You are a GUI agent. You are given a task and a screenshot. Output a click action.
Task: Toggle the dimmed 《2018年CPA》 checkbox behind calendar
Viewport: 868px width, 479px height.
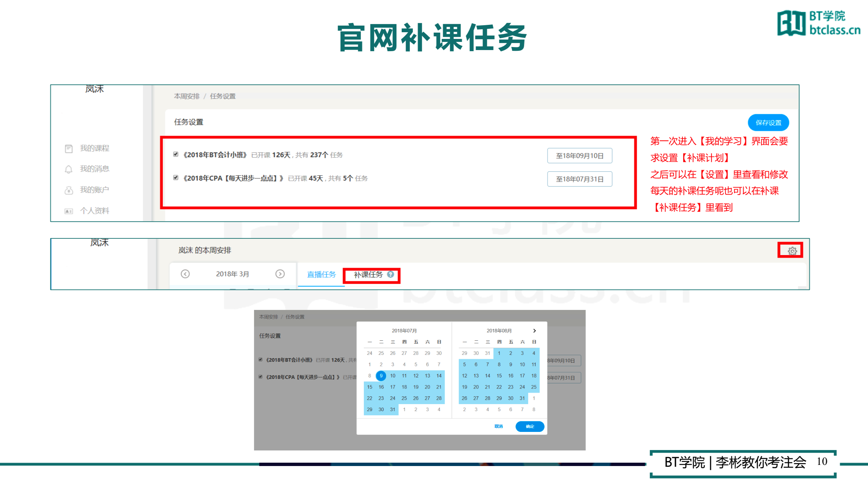tap(260, 377)
